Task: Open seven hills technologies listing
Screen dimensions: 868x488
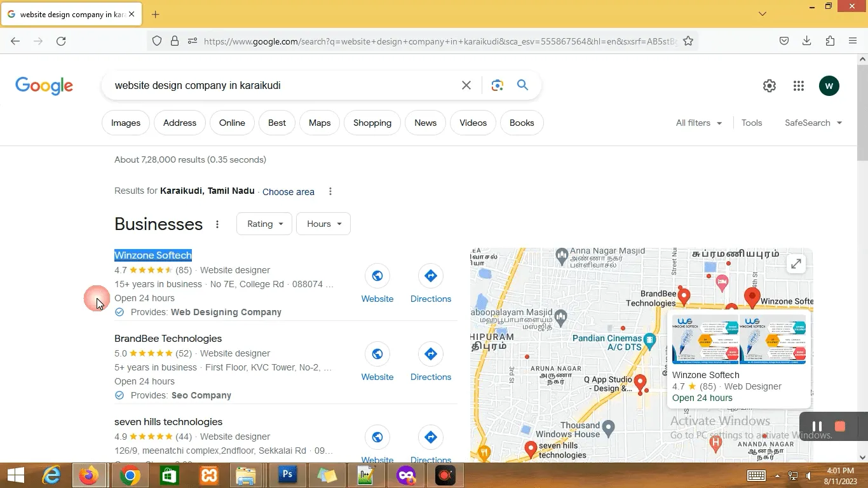Action: [x=168, y=422]
